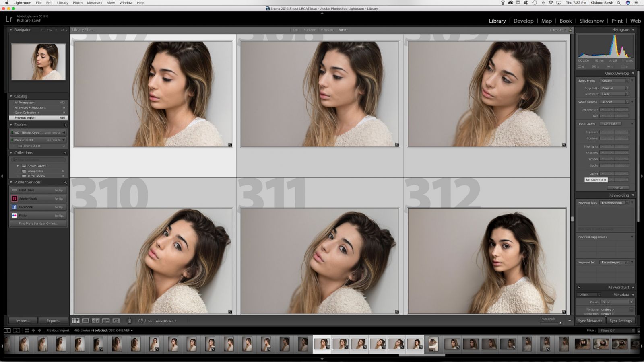
Task: Go forward with filmstrip right arrow
Action: pyautogui.click(x=39, y=331)
